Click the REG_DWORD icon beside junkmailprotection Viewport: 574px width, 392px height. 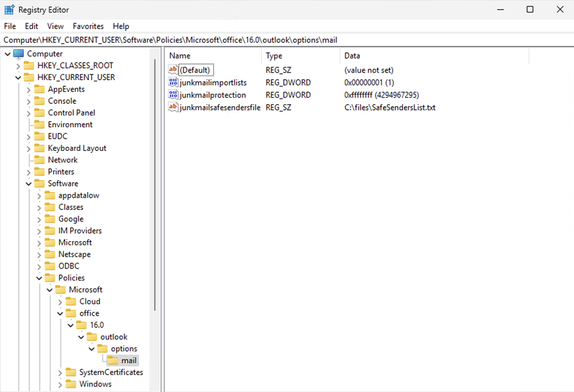click(173, 94)
